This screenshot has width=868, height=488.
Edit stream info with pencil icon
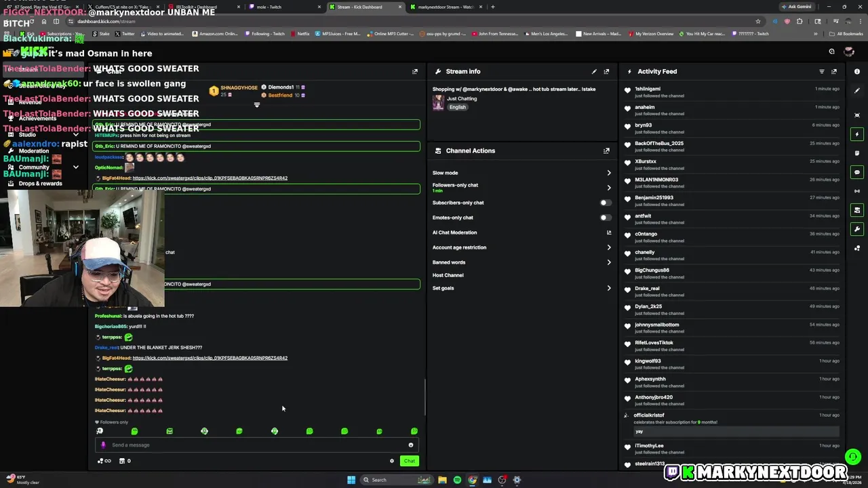point(594,71)
